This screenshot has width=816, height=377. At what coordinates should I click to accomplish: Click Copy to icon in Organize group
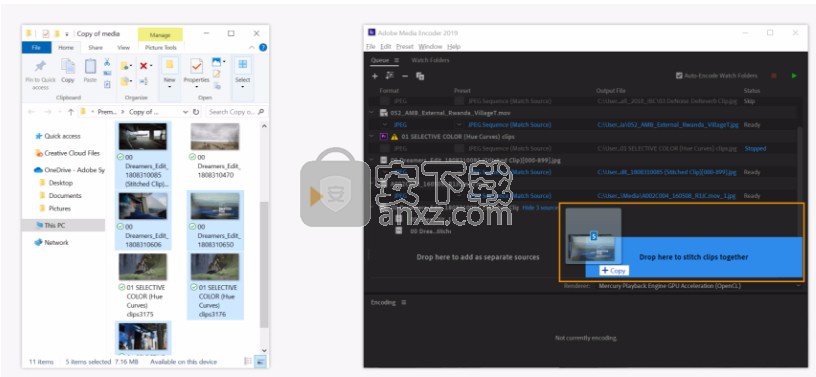(x=125, y=81)
